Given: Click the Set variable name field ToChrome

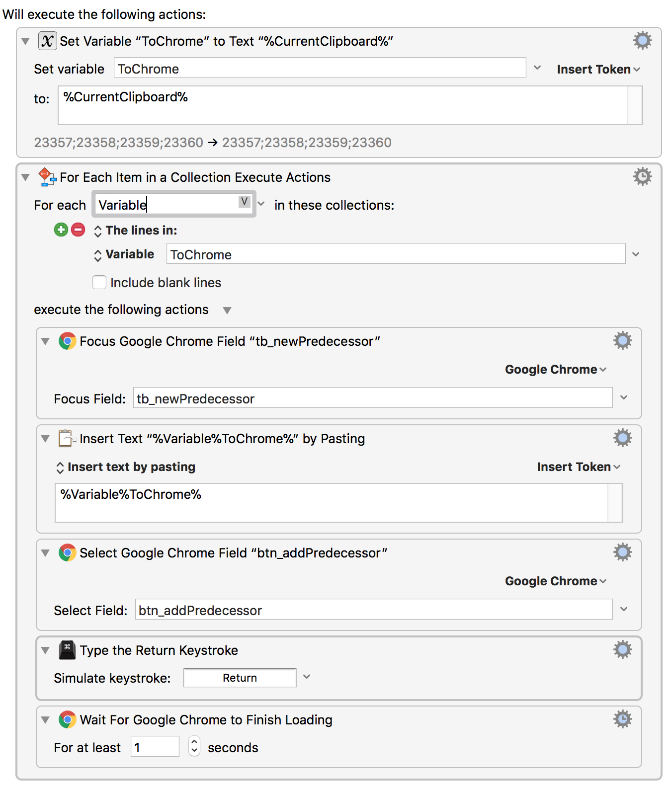Looking at the screenshot, I should 320,68.
